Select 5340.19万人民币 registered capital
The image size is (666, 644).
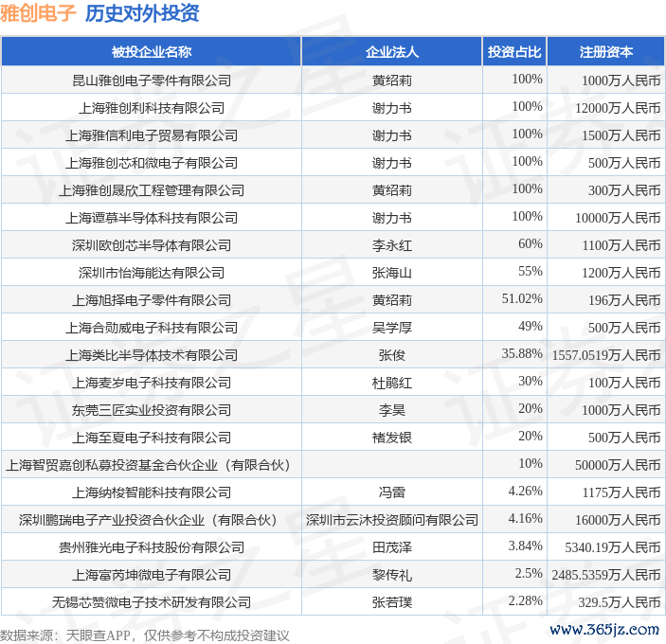(x=613, y=547)
